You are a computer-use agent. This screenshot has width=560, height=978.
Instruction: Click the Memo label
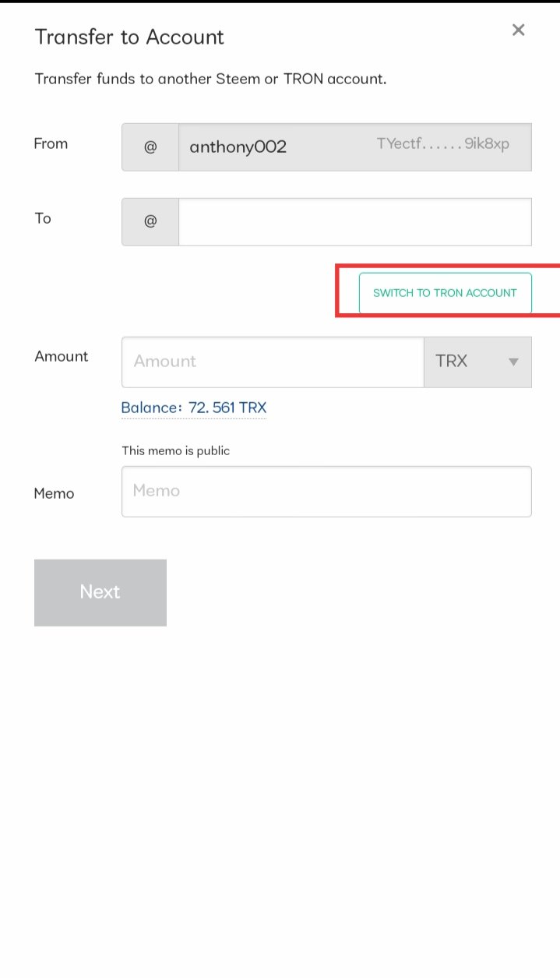[55, 493]
